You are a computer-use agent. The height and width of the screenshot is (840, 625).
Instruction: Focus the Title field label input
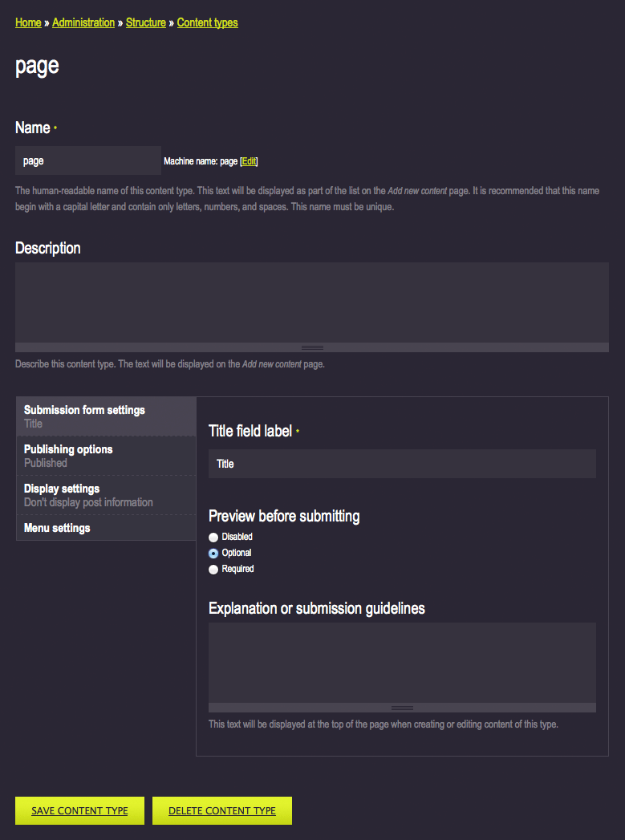[402, 464]
